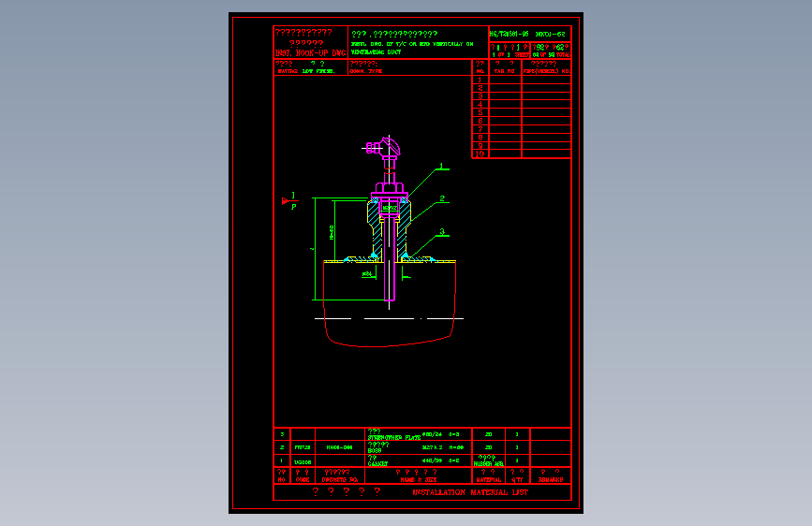
Task: Select the GASKET row name in material list
Action: [x=377, y=464]
